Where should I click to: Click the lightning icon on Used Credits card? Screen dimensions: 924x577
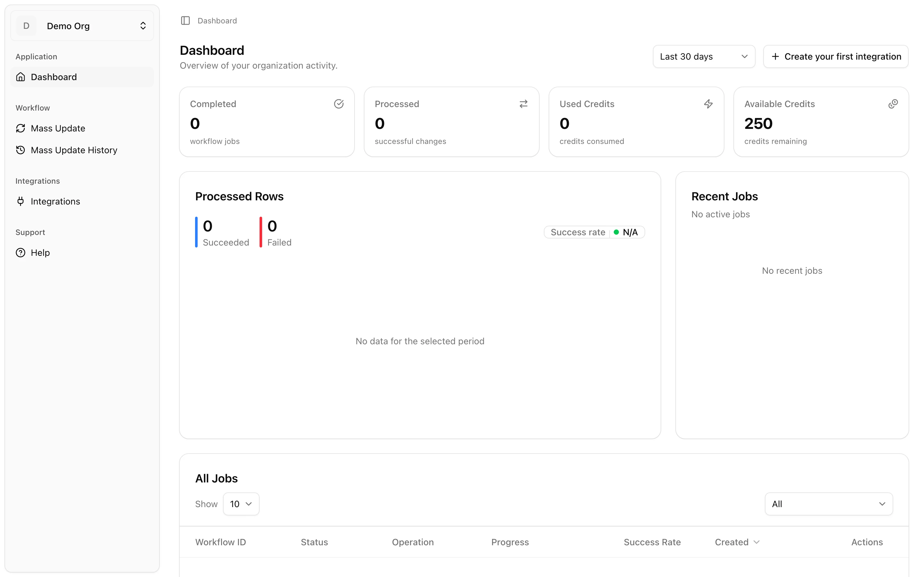click(708, 104)
